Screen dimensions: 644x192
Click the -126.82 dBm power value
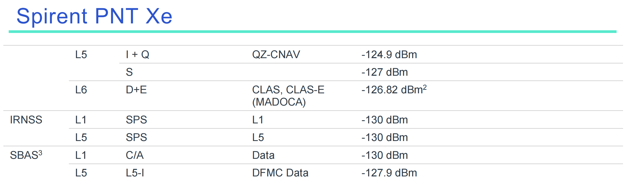392,90
